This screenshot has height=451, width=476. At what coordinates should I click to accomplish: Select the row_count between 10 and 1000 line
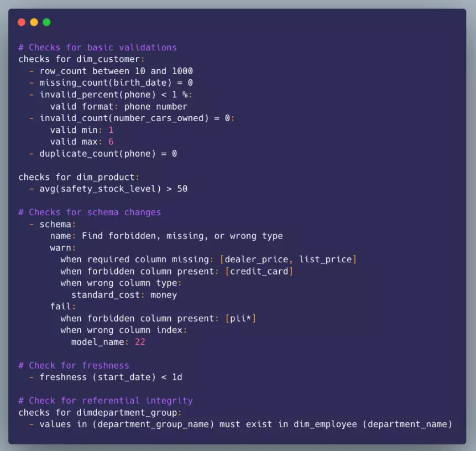pyautogui.click(x=116, y=71)
